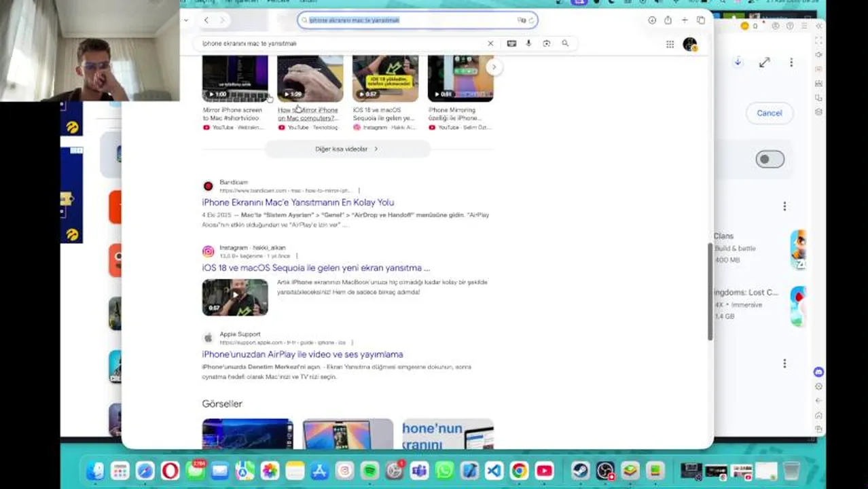Click the Safari share icon

pyautogui.click(x=668, y=20)
